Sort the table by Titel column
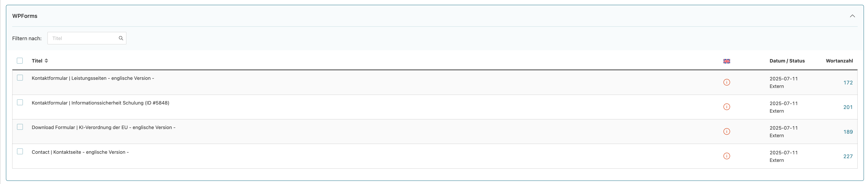This screenshot has height=184, width=868. click(x=37, y=61)
